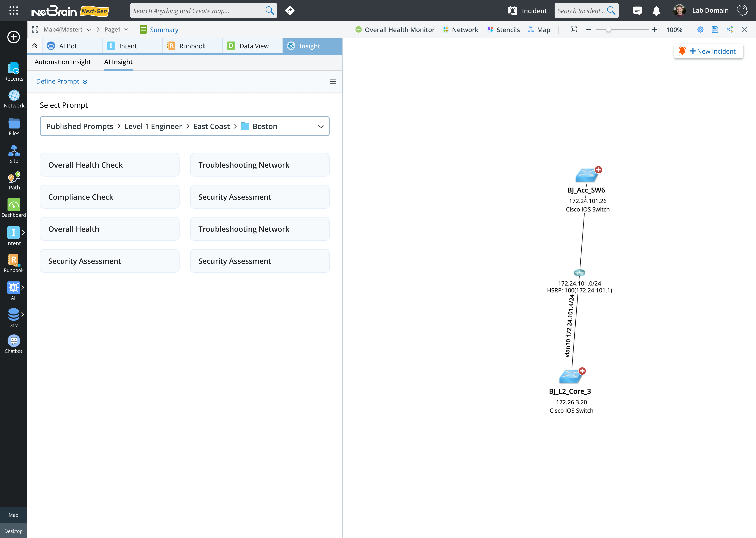Collapse the panel with double-chevron up
Image resolution: width=756 pixels, height=538 pixels.
point(34,46)
